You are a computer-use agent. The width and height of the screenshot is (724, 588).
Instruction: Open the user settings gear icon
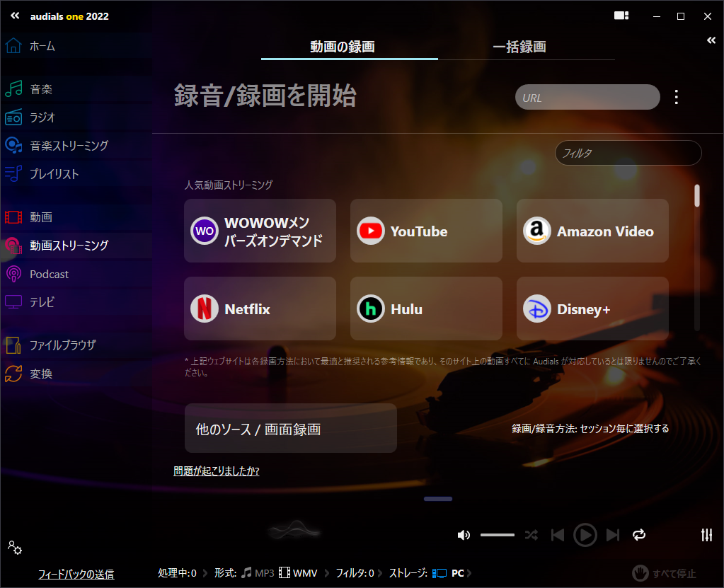pos(15,548)
